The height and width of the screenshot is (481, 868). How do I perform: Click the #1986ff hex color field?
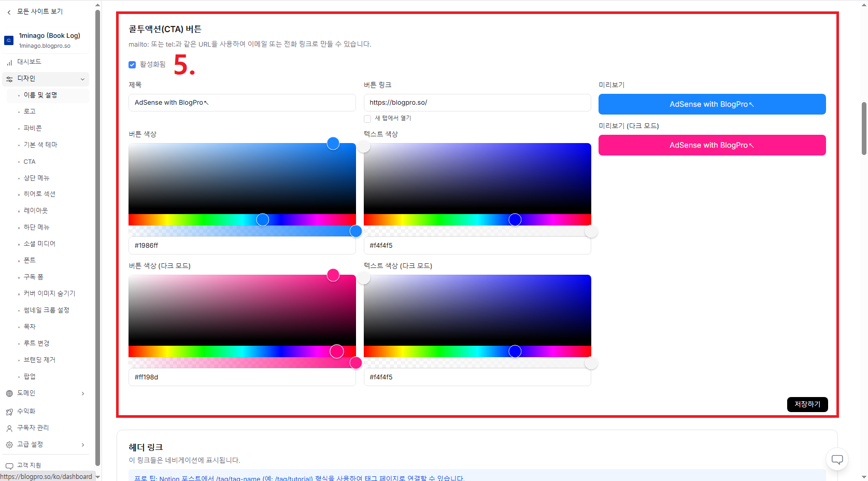point(242,246)
